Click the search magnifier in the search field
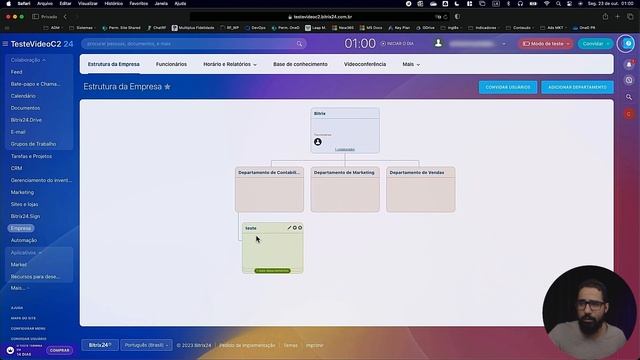This screenshot has width=640, height=360. (299, 44)
